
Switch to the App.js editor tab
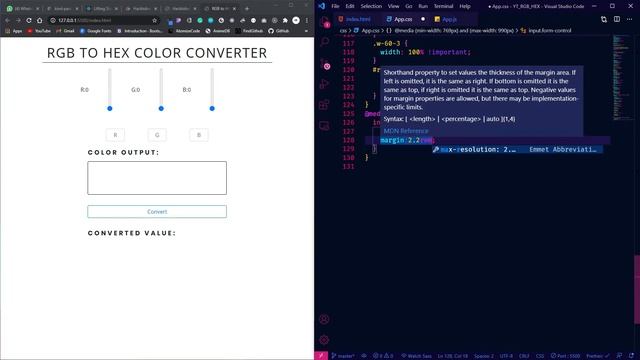448,19
